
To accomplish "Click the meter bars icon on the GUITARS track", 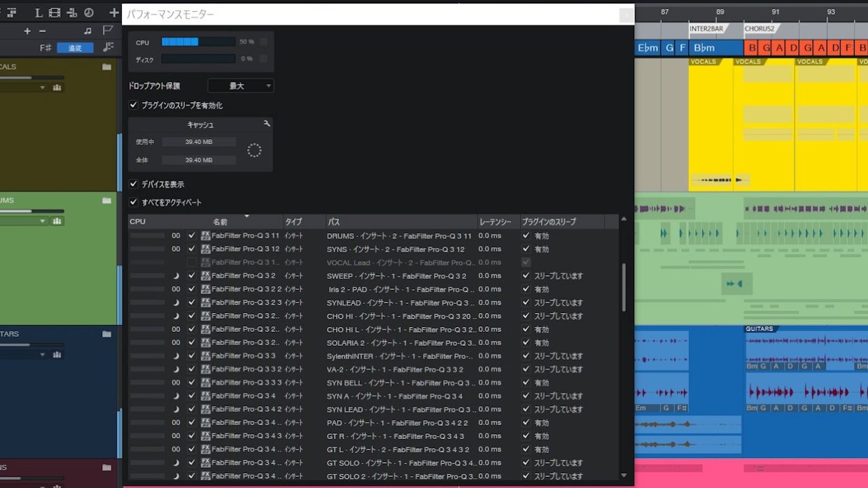I will click(57, 354).
